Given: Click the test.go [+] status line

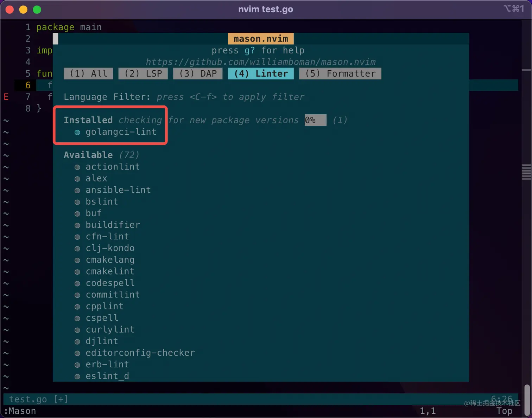Looking at the screenshot, I should (261, 399).
